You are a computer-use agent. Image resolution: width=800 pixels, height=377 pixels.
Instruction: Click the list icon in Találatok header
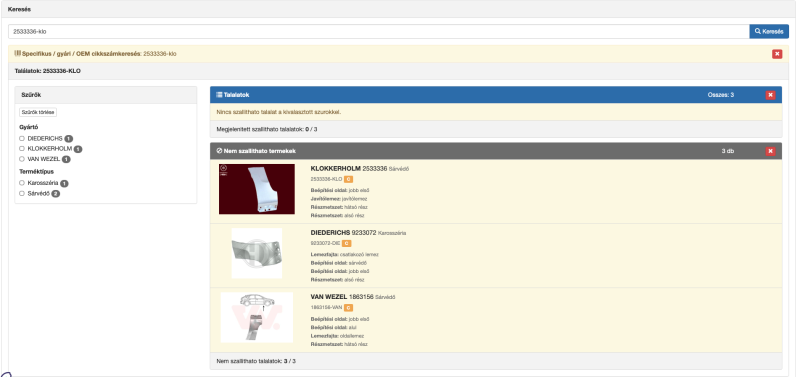219,95
